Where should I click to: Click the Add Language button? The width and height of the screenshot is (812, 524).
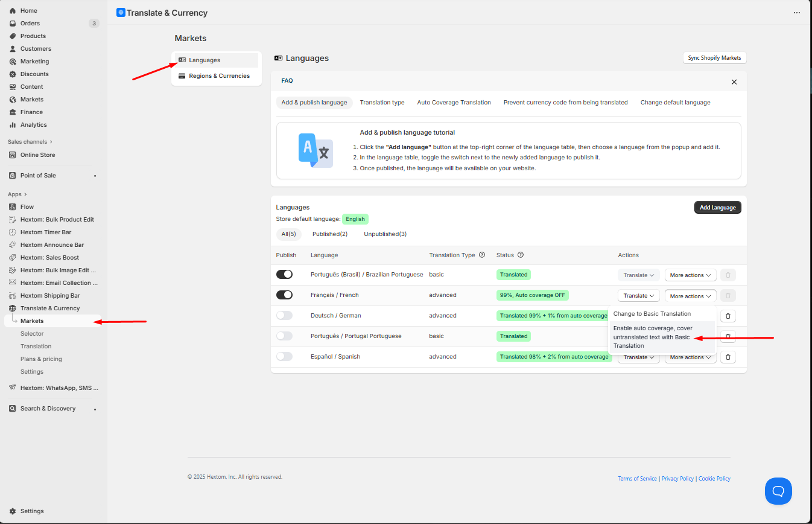coord(717,208)
